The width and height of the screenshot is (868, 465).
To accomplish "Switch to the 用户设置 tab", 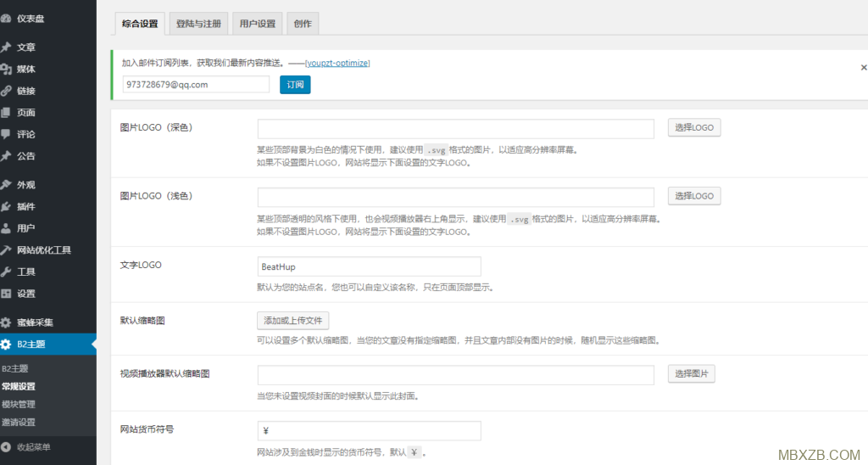I will 258,24.
